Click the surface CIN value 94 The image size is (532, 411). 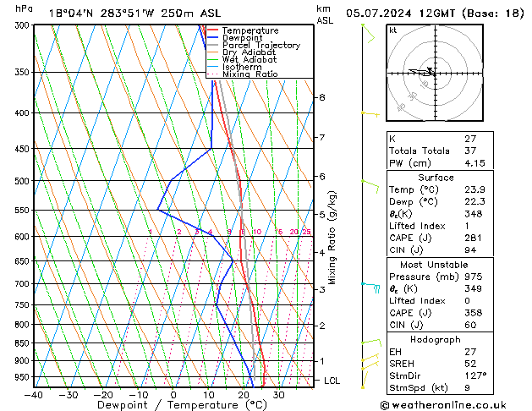(470, 250)
